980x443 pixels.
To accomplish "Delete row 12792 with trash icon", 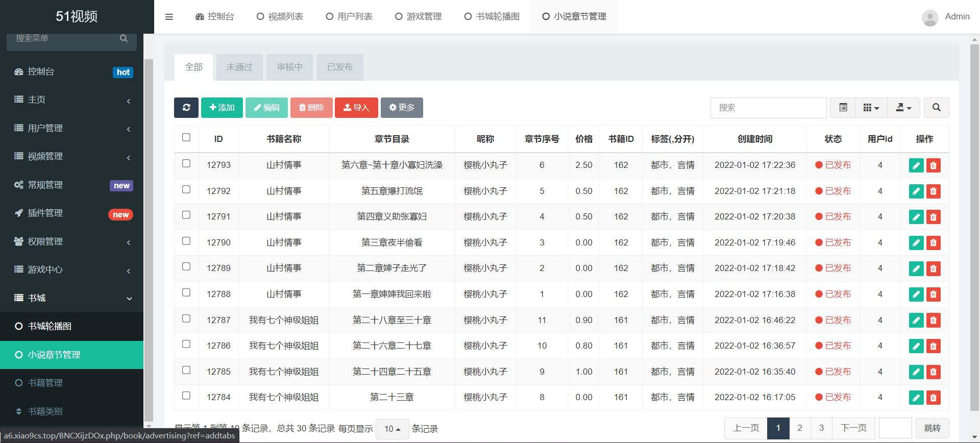I will [x=934, y=191].
